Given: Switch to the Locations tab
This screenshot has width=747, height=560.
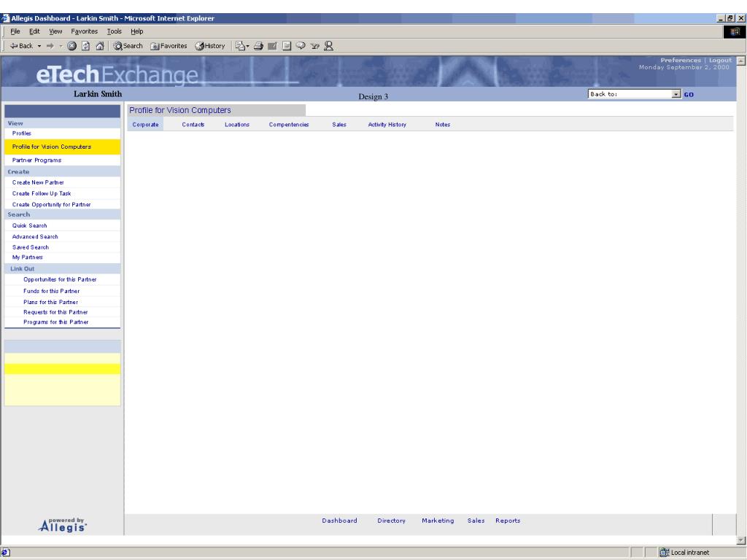Looking at the screenshot, I should (237, 125).
